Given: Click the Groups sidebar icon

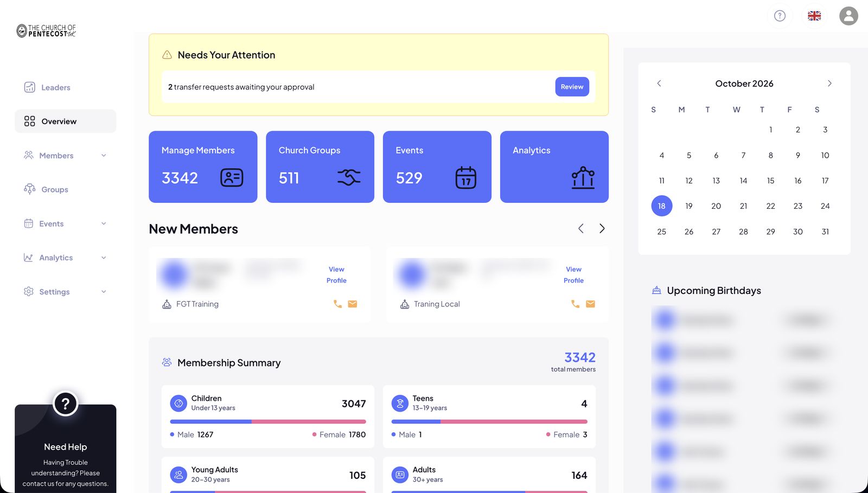Looking at the screenshot, I should pyautogui.click(x=29, y=189).
